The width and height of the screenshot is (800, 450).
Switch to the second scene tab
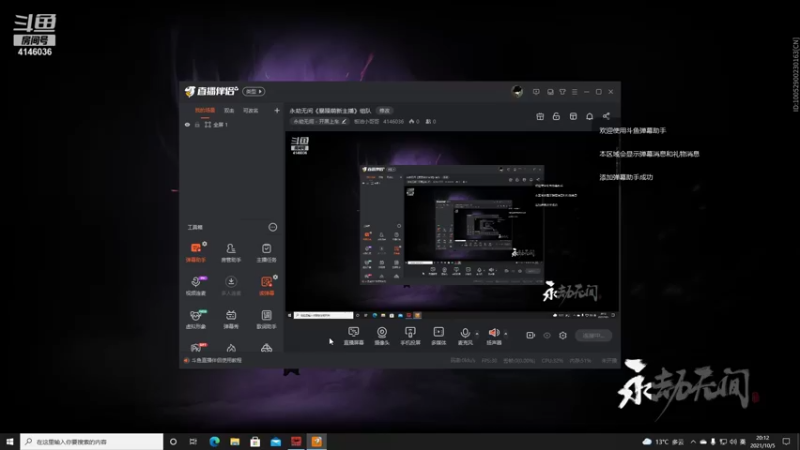point(229,110)
